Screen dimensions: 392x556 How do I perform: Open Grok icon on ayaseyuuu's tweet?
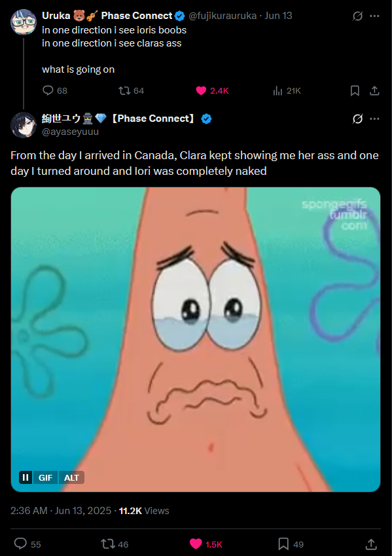[357, 119]
